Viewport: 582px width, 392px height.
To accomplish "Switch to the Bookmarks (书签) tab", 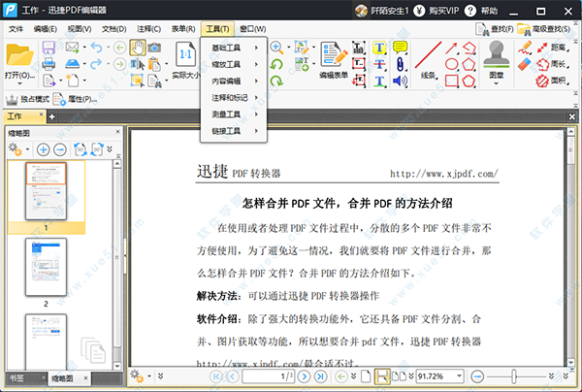I will tap(18, 377).
